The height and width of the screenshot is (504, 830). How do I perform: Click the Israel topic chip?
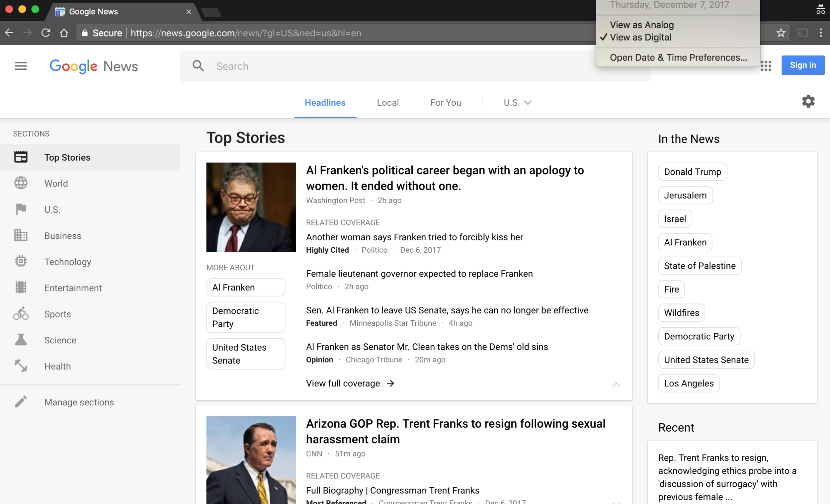click(675, 219)
